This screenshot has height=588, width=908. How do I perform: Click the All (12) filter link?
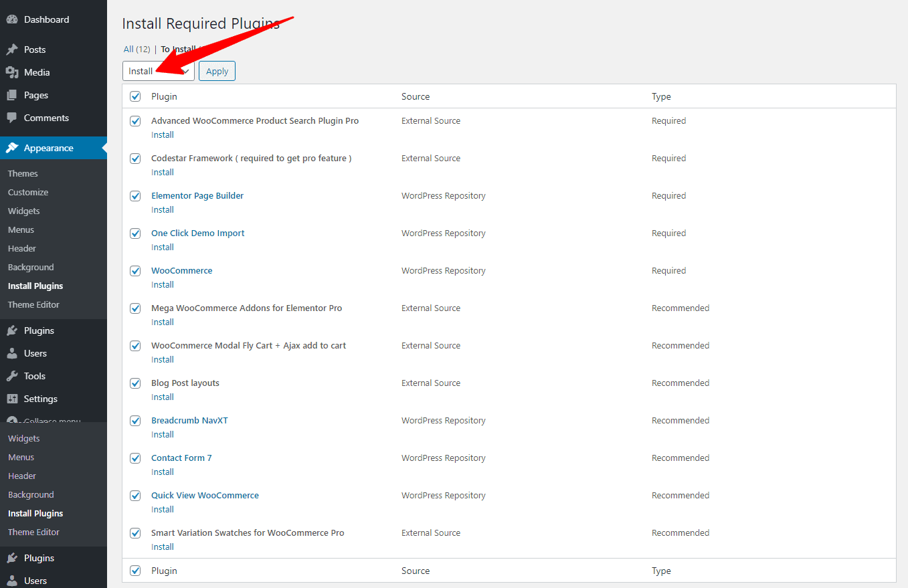[137, 50]
